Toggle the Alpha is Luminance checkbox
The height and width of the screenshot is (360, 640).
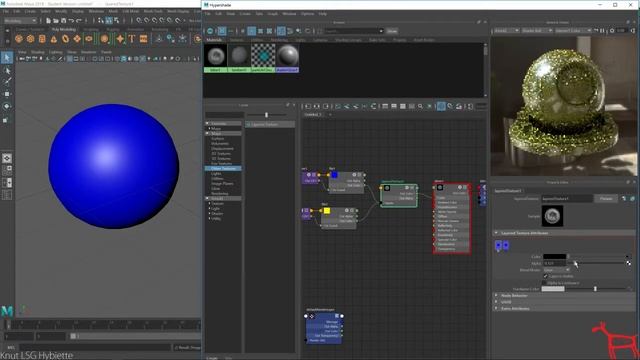click(545, 283)
